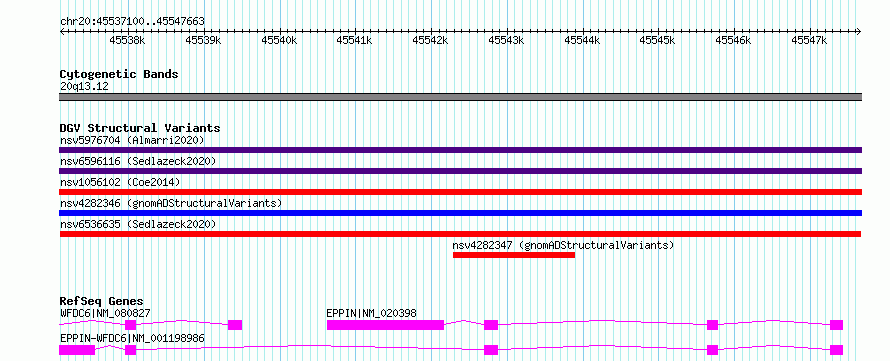Click the red bar under nsv6536635
This screenshot has height=361, width=890.
point(460,234)
